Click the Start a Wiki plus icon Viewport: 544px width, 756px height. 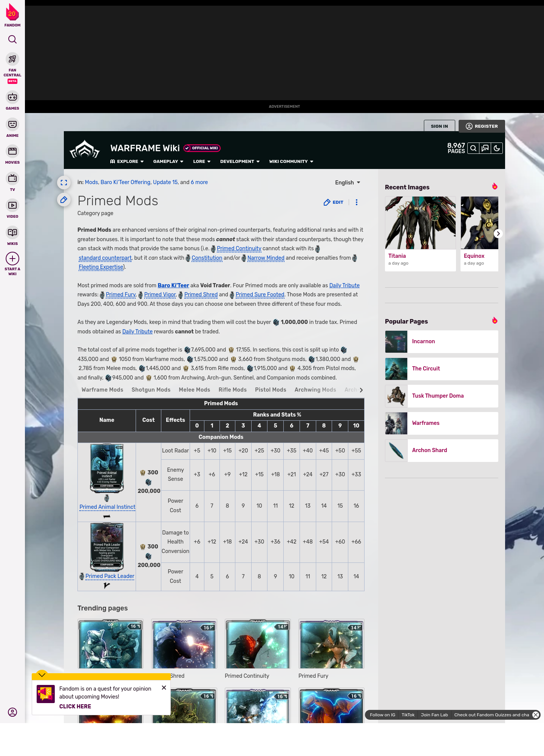coord(12,259)
